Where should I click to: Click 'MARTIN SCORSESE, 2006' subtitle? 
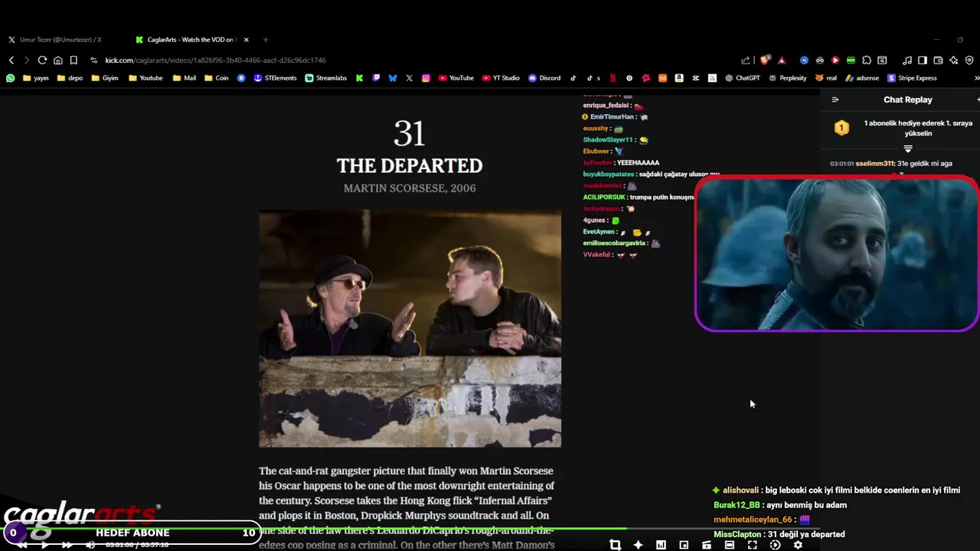pyautogui.click(x=410, y=188)
